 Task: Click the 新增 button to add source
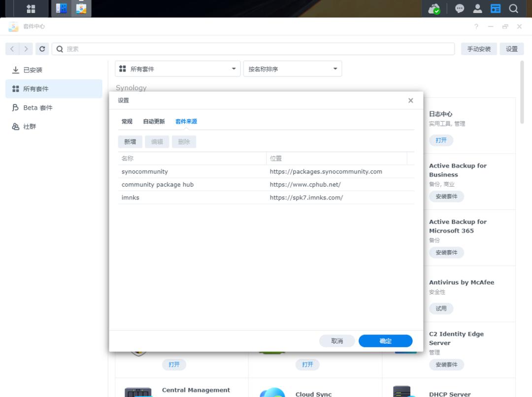pyautogui.click(x=130, y=142)
